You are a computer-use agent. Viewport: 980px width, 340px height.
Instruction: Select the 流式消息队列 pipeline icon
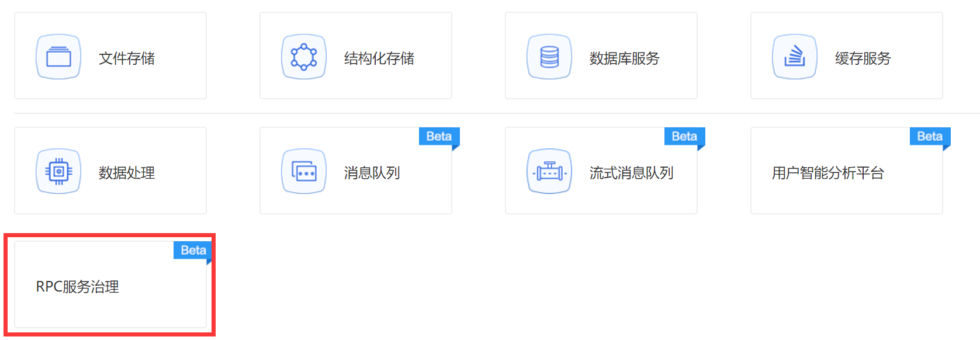[549, 171]
